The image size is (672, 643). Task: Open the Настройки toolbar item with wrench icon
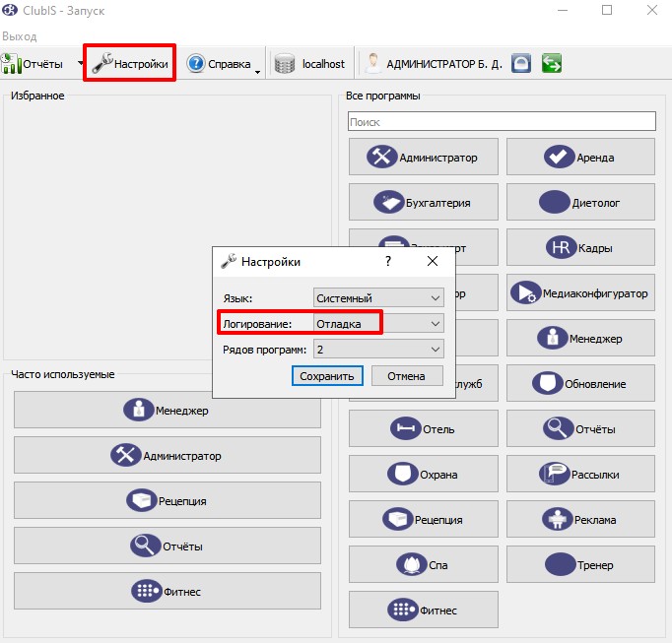click(x=130, y=63)
